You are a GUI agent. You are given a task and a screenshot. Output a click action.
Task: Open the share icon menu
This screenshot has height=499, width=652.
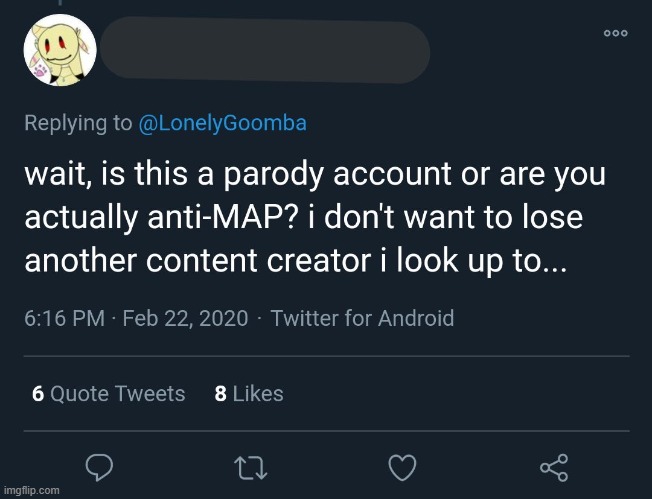[553, 467]
